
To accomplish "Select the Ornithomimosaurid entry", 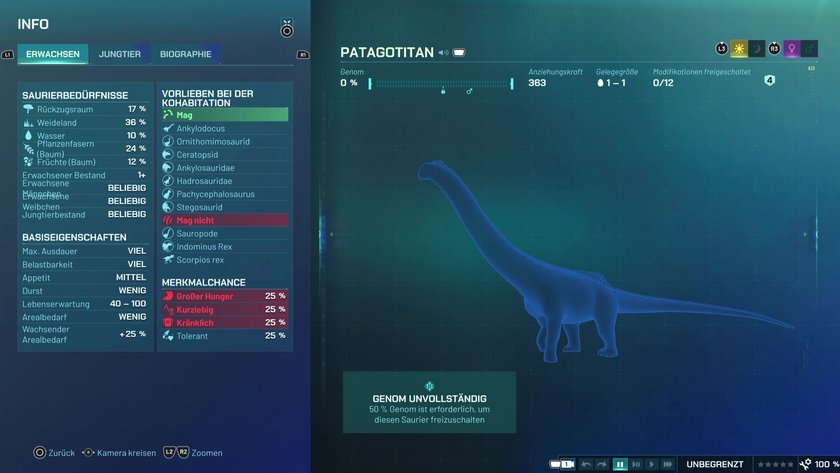I will 225,141.
